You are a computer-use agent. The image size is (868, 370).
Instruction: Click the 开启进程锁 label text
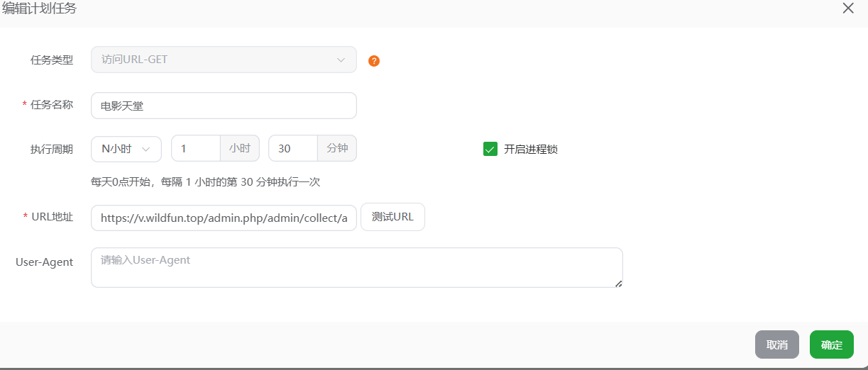click(x=531, y=150)
